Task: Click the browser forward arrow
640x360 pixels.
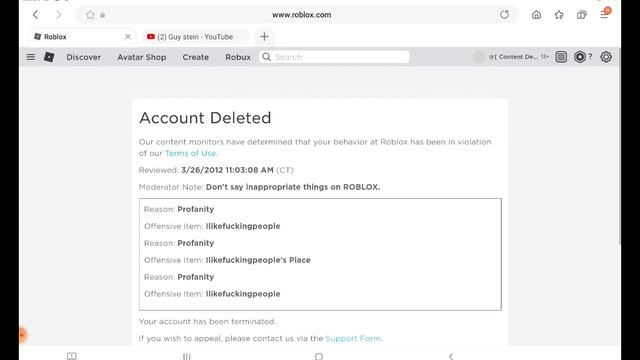Action: [x=58, y=15]
